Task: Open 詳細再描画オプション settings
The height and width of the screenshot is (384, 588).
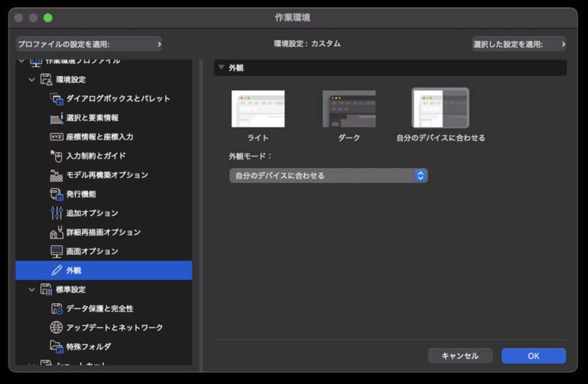Action: [x=104, y=232]
